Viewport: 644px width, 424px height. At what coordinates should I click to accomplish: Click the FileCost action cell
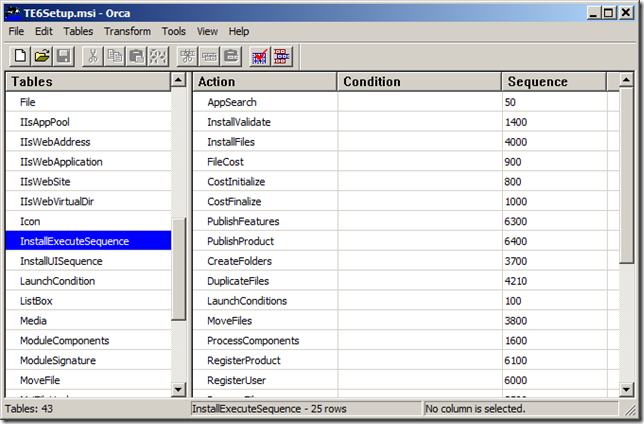coord(265,161)
